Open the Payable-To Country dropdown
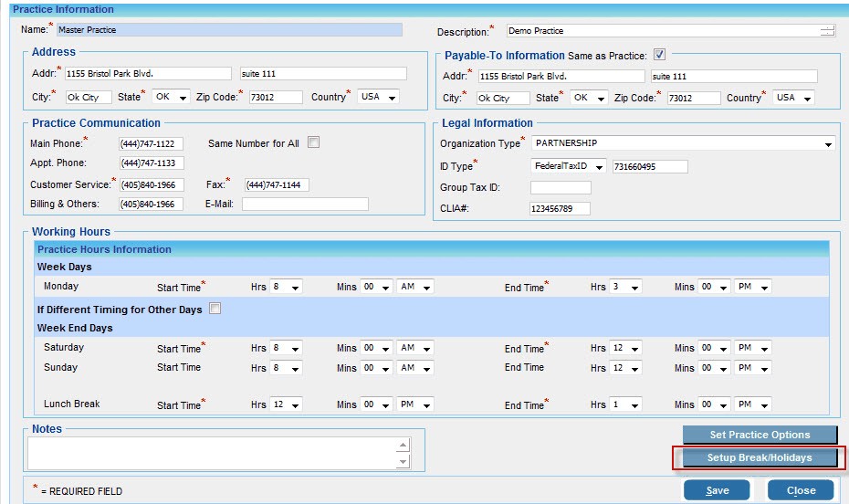This screenshot has height=504, width=849. pos(792,98)
